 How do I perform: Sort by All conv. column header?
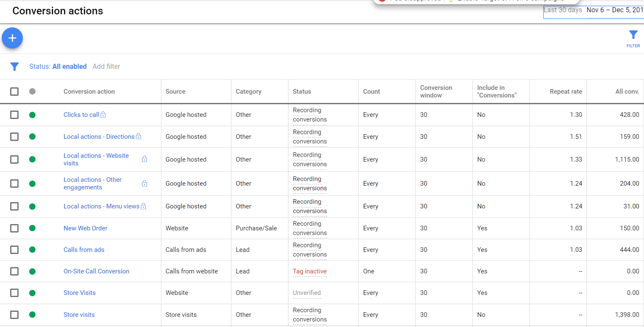(x=627, y=92)
